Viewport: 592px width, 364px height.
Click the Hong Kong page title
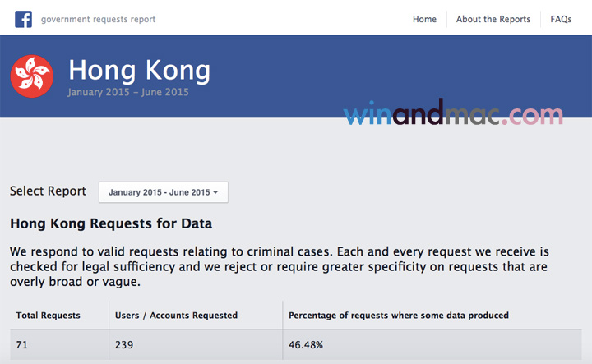click(x=139, y=69)
